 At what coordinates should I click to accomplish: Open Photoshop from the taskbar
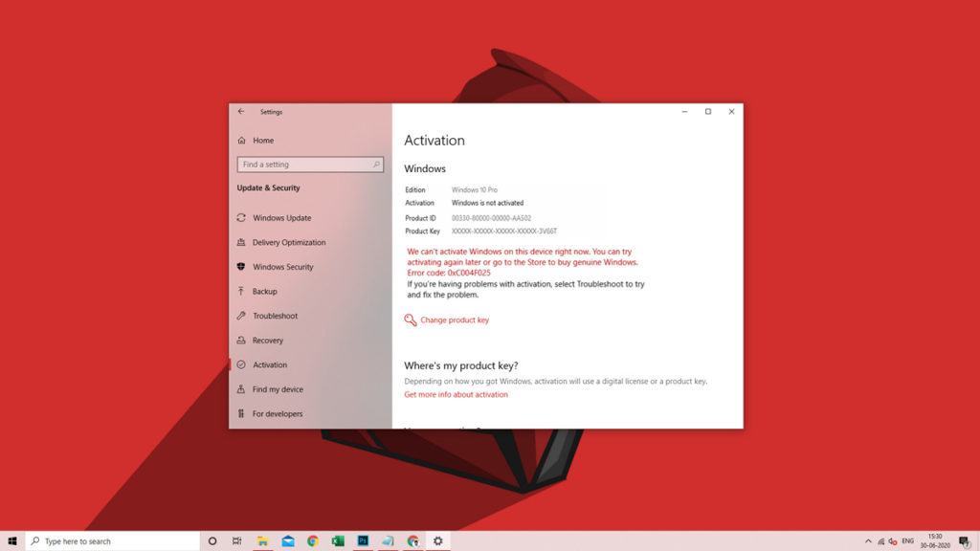point(362,540)
